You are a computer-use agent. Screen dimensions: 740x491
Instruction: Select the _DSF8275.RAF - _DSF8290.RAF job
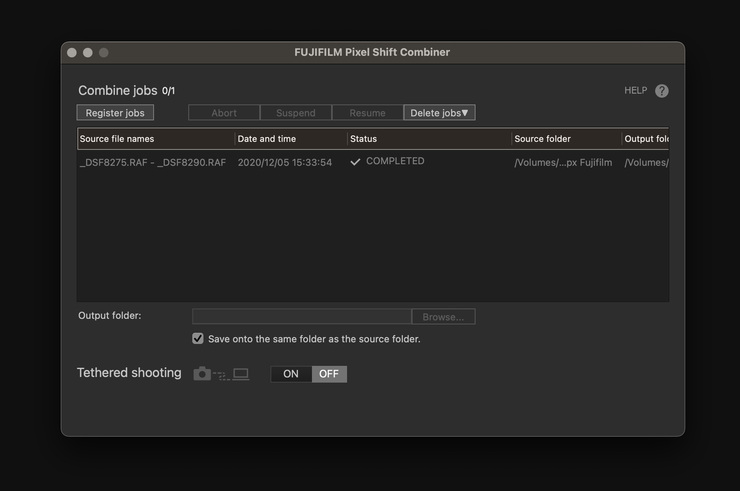click(153, 162)
